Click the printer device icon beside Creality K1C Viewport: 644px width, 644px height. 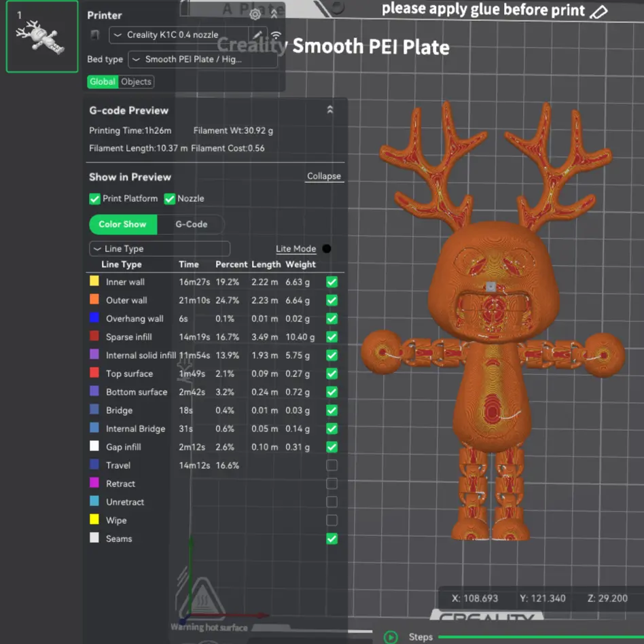pyautogui.click(x=95, y=35)
